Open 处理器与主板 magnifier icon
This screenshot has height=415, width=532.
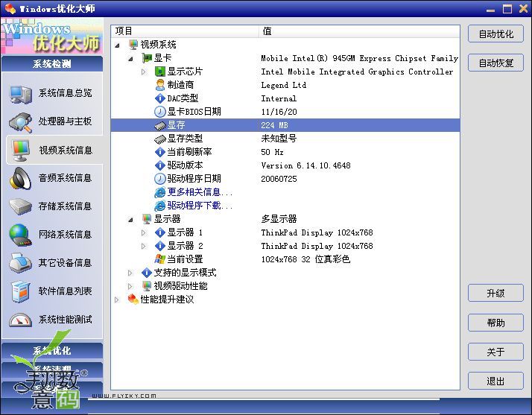[x=20, y=122]
